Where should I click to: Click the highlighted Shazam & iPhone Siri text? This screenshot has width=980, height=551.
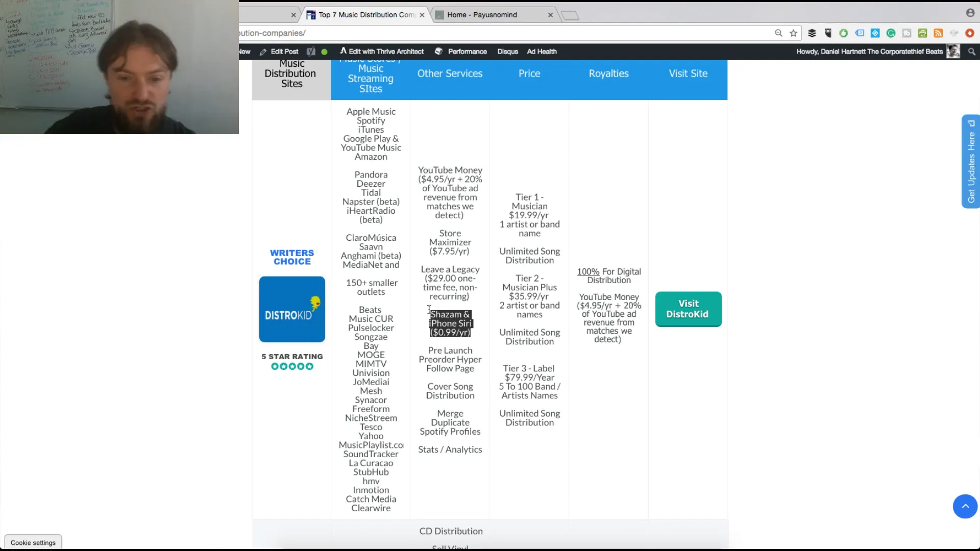(x=450, y=323)
